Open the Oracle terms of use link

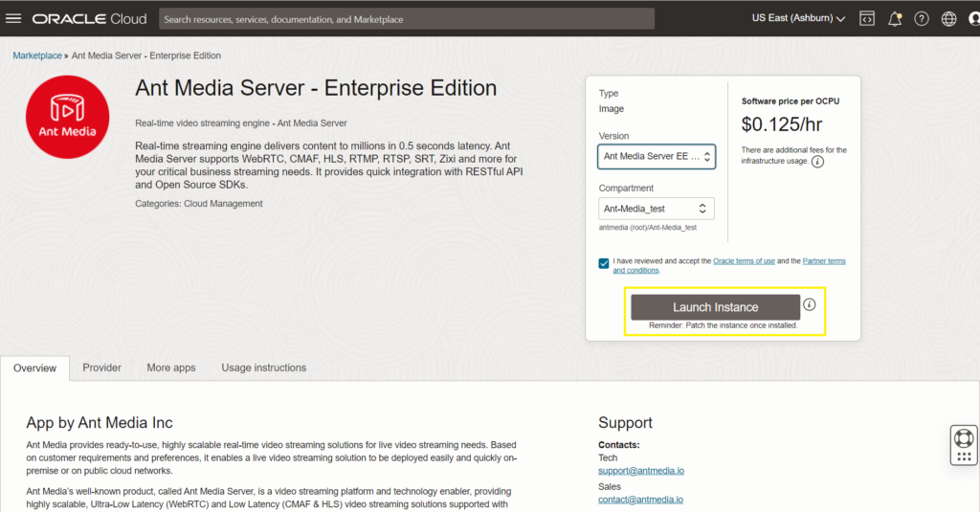pos(744,261)
